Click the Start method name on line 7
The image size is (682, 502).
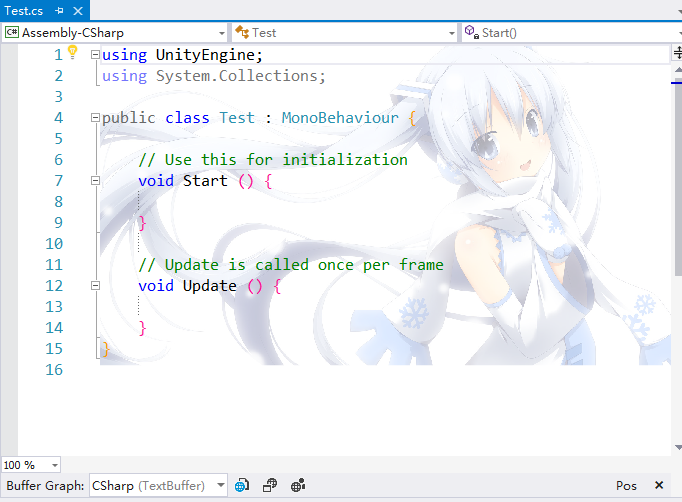tap(205, 181)
